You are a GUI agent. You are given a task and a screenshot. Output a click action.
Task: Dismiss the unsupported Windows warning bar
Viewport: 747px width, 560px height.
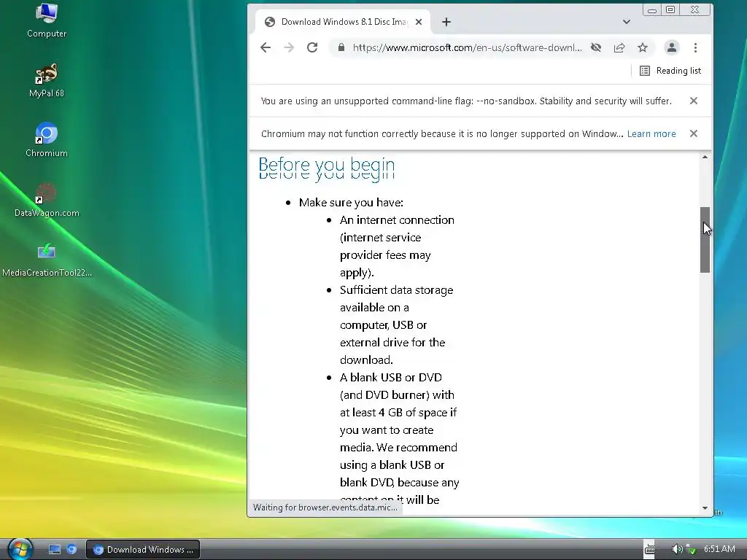click(x=694, y=134)
